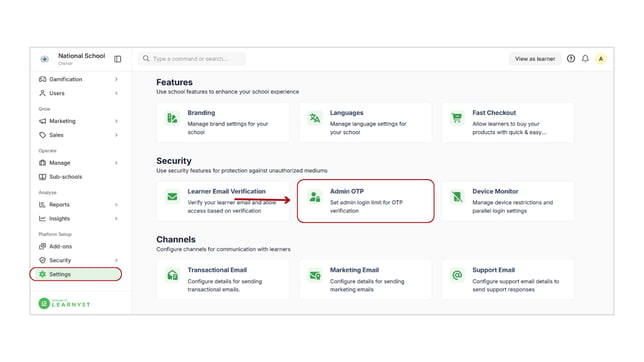Expand the Gamification chevron

116,79
